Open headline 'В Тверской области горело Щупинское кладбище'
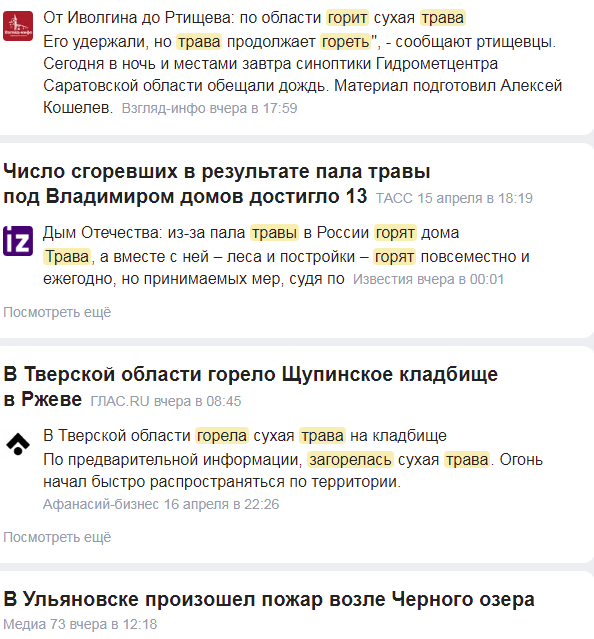594x639 pixels. point(250,386)
